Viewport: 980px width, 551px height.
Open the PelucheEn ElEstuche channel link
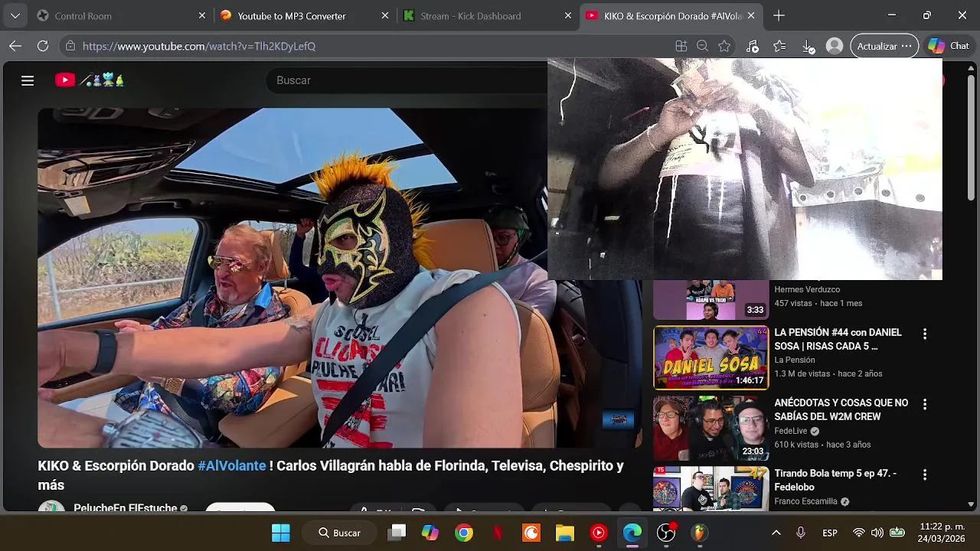[x=126, y=508]
